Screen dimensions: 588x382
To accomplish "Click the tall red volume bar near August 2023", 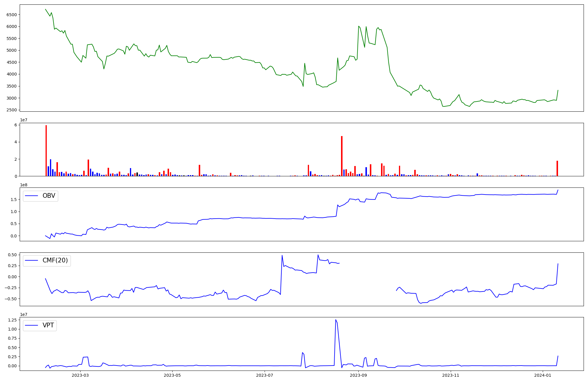I will click(342, 156).
